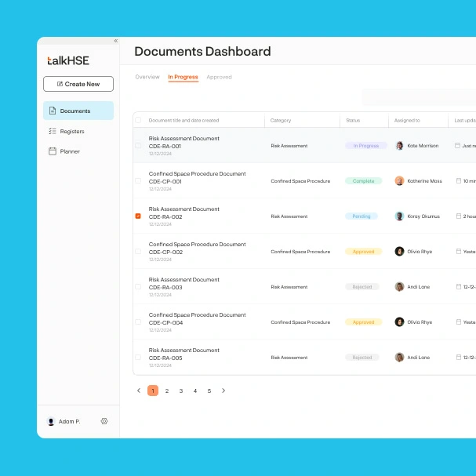Switch to the In Progress tab

[183, 77]
